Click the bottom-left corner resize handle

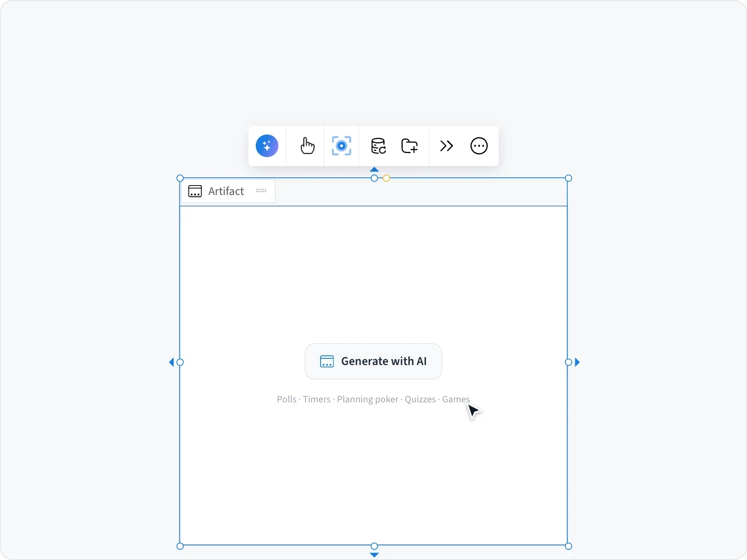(x=181, y=546)
